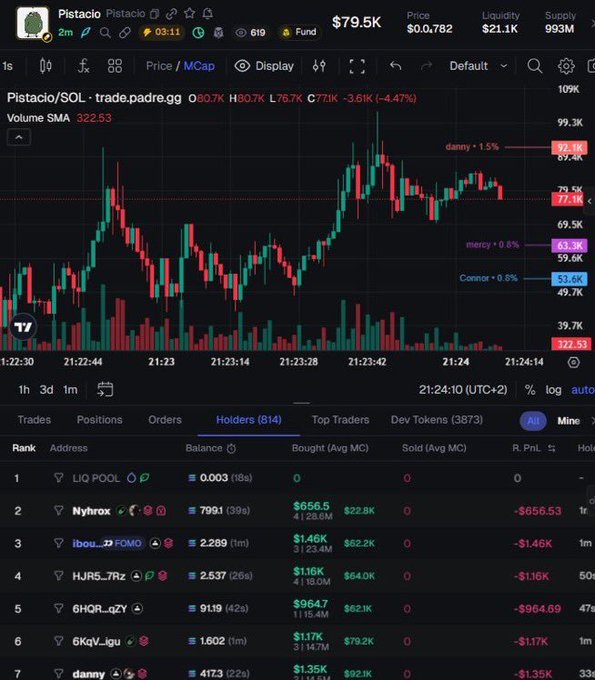Click the magnifier icon under token name
The height and width of the screenshot is (680, 595).
[105, 33]
